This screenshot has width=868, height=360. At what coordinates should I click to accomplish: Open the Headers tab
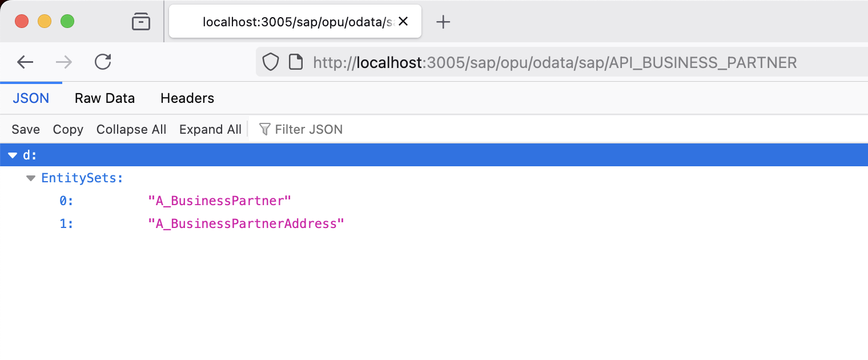187,98
